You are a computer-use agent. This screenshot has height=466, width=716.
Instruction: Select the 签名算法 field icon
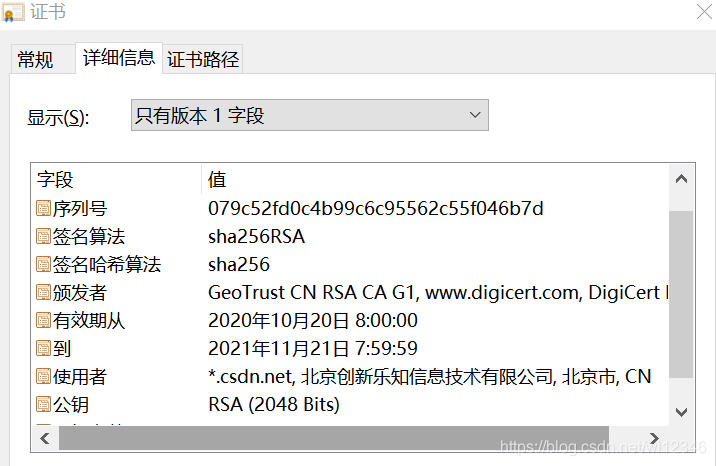pos(43,236)
